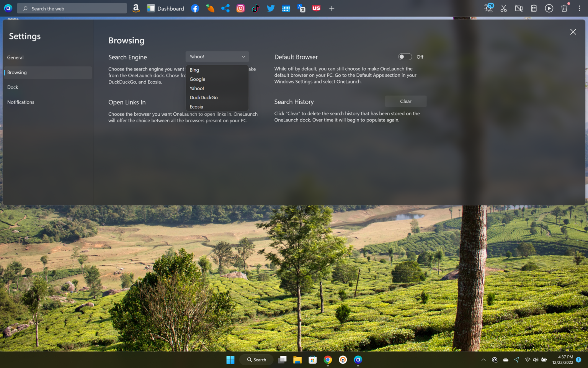Select DuckDuckGo from the search engine list

point(204,97)
